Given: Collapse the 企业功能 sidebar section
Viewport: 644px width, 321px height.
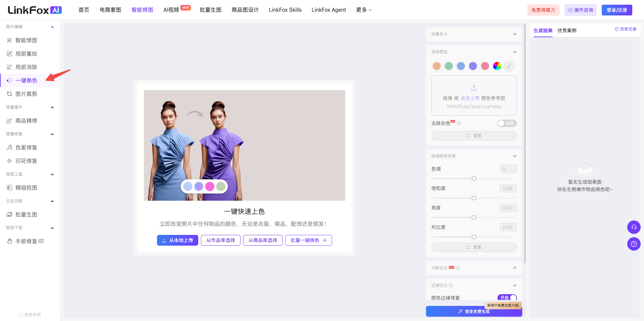Looking at the screenshot, I should [x=52, y=201].
